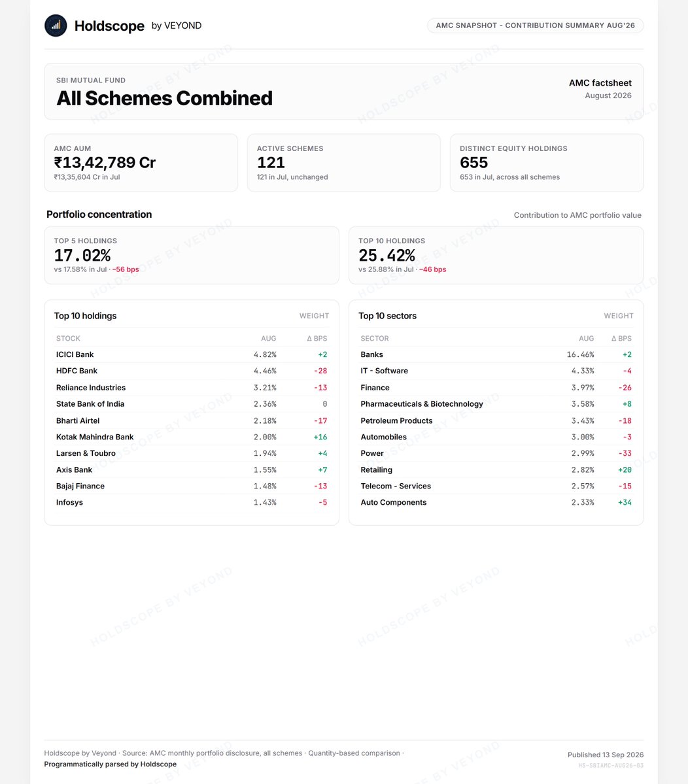
Task: Click the AMC Snapshot contribution summary badge
Action: (x=535, y=26)
